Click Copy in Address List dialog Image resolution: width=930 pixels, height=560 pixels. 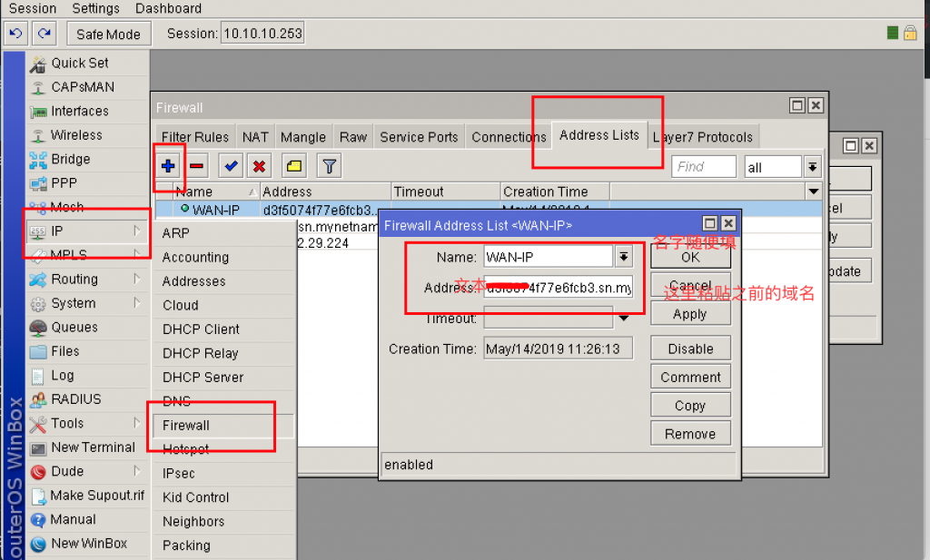pos(690,406)
